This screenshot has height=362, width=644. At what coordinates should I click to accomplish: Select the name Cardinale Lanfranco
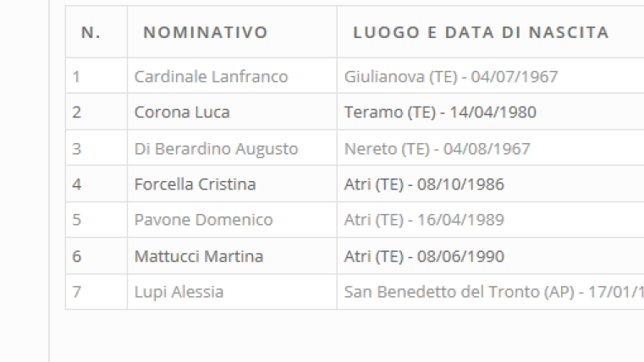click(211, 76)
